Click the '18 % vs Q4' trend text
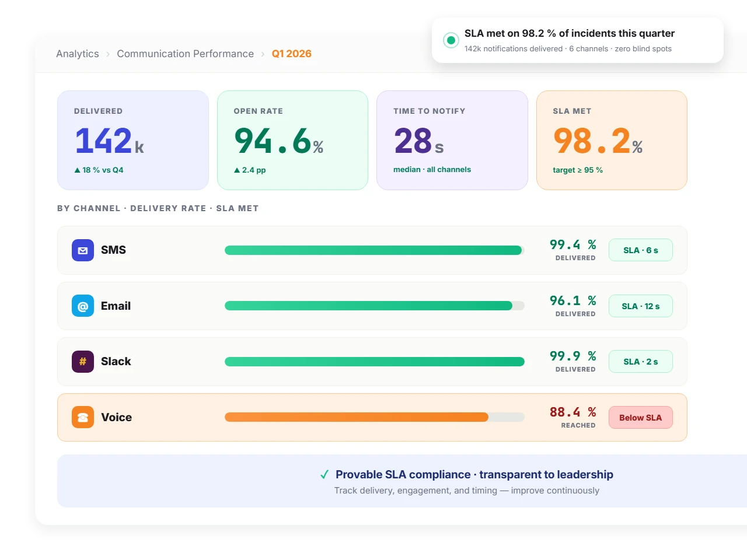 click(x=99, y=170)
